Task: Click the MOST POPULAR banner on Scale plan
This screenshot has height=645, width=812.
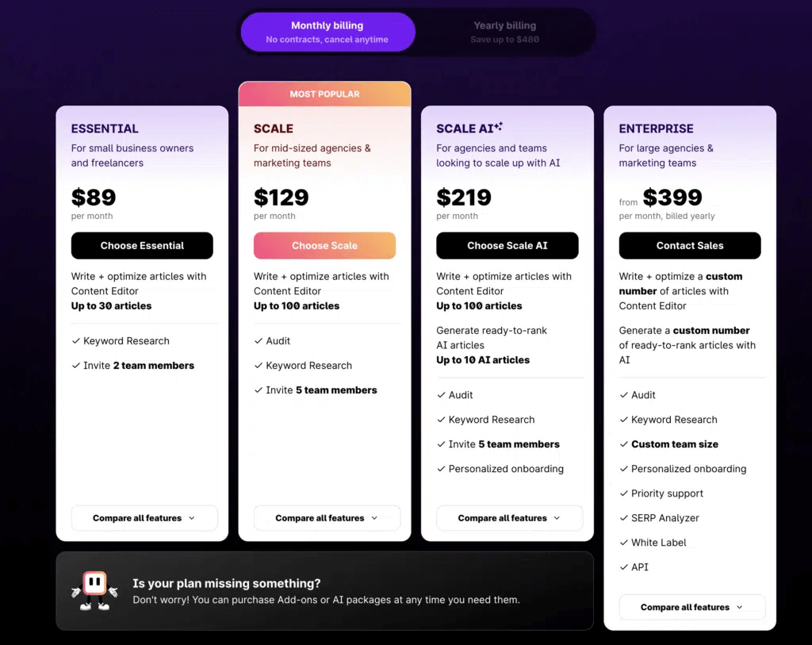Action: pyautogui.click(x=324, y=94)
